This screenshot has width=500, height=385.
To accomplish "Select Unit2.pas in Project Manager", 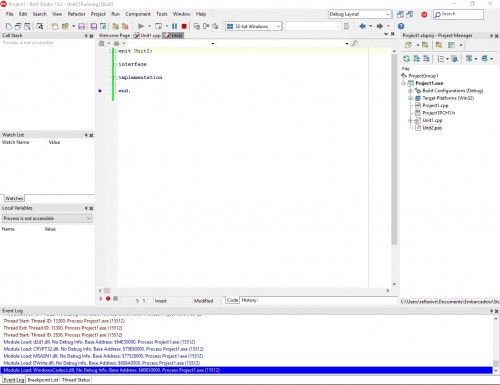I will tap(432, 128).
